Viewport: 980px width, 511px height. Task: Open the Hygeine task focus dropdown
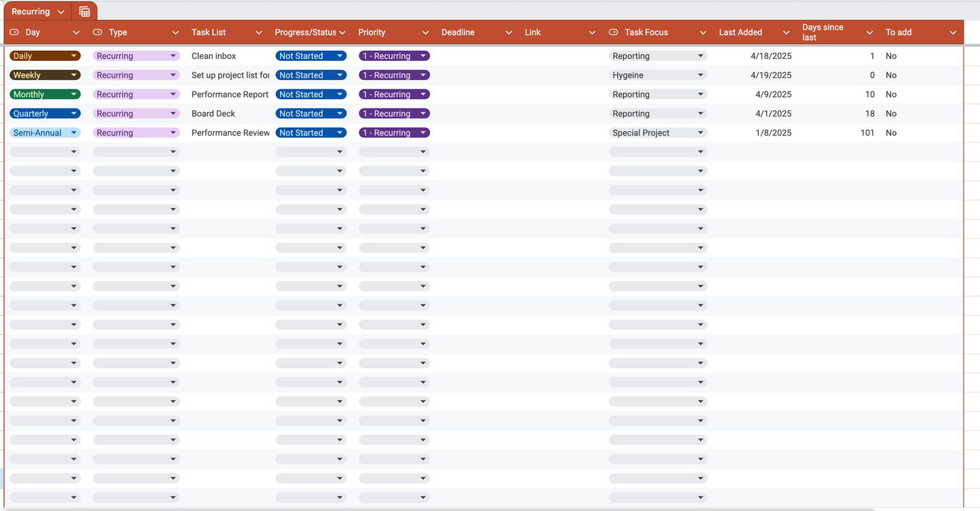[x=701, y=75]
